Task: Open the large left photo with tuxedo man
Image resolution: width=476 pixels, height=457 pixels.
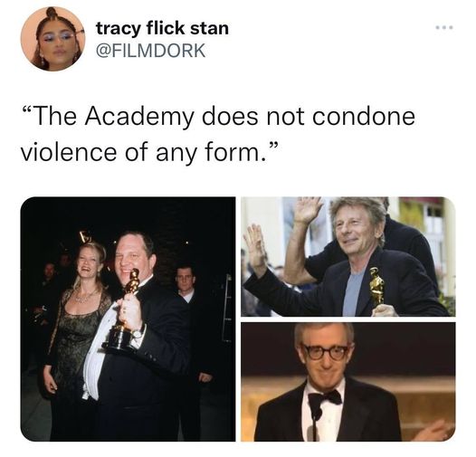Action: click(128, 319)
